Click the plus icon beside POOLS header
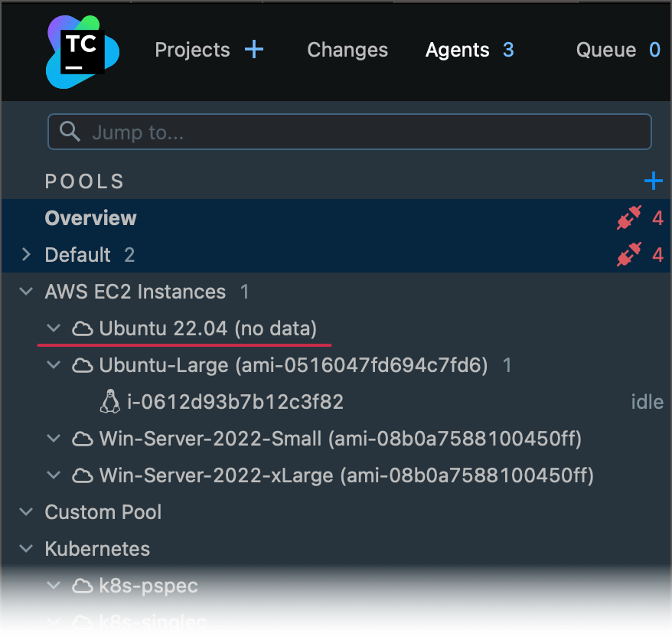Viewport: 672px width, 640px height. [x=654, y=181]
